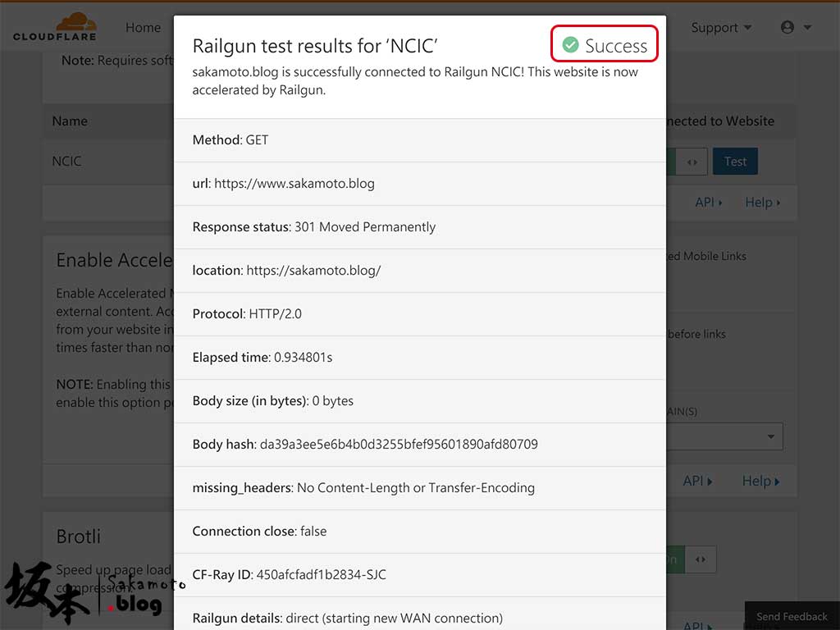This screenshot has width=840, height=630.
Task: Click the green Success checkmark icon
Action: (571, 45)
